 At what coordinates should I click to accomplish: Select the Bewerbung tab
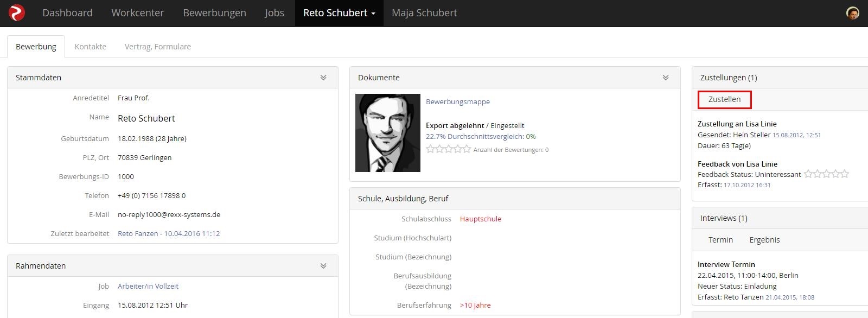36,47
